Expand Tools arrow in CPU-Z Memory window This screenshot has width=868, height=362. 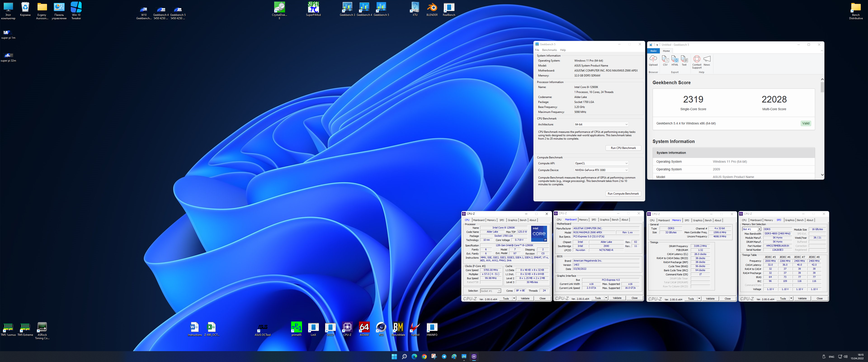(x=699, y=299)
